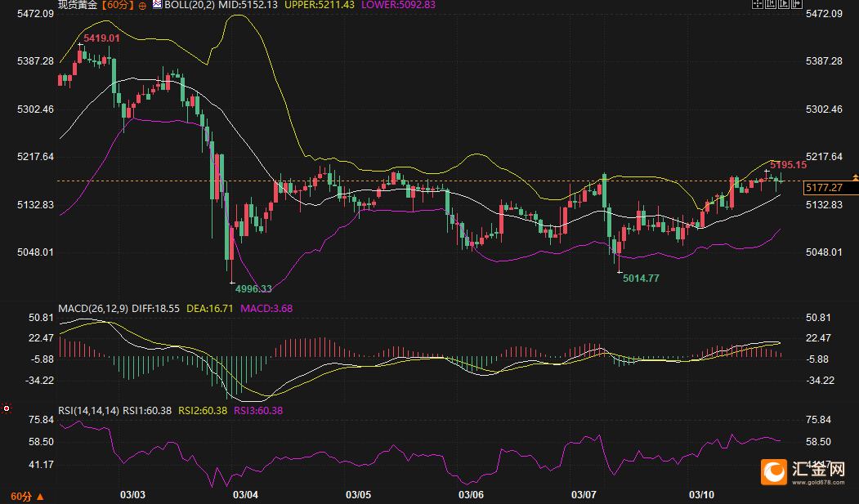Click the current price tag 5177.27
Viewport: 859px width, 504px height.
click(x=830, y=188)
